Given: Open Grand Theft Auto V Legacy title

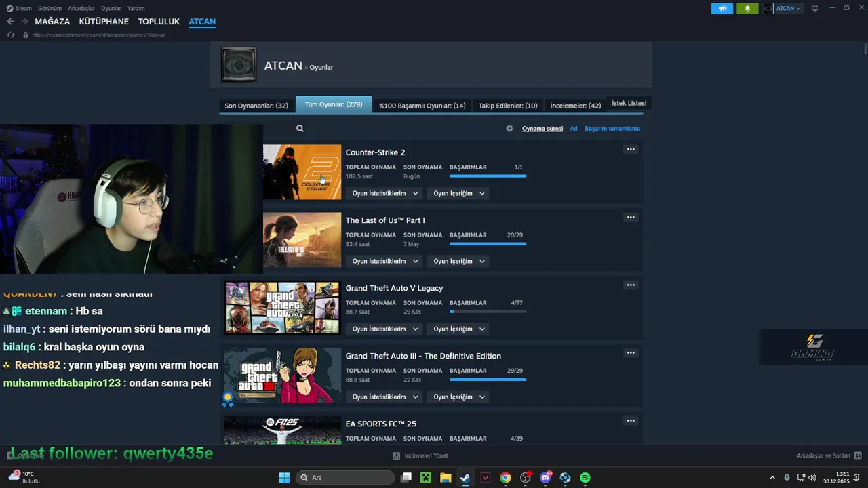Looking at the screenshot, I should [x=394, y=288].
